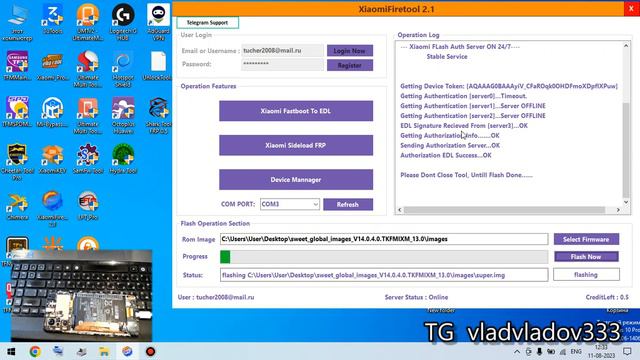The image size is (640, 360).
Task: Launch Chimera desktop shortcut
Action: 17,205
